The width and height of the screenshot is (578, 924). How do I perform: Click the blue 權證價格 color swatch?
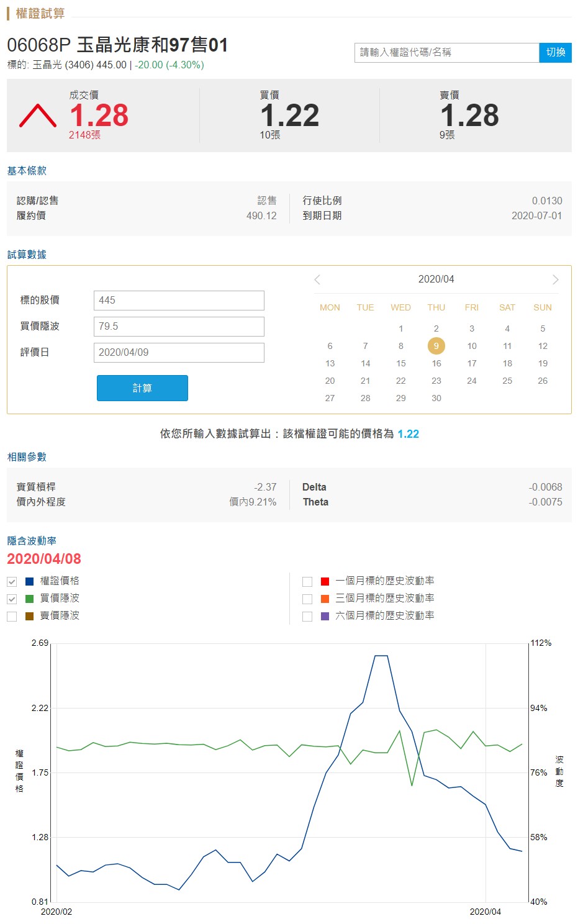[x=29, y=581]
